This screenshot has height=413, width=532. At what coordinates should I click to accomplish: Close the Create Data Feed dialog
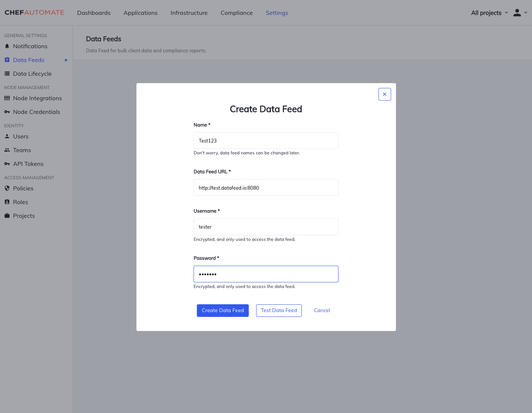pos(384,94)
